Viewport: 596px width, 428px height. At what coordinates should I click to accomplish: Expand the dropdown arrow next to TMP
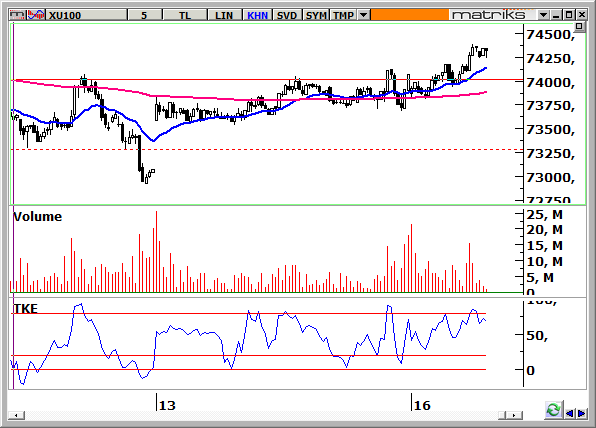click(364, 15)
